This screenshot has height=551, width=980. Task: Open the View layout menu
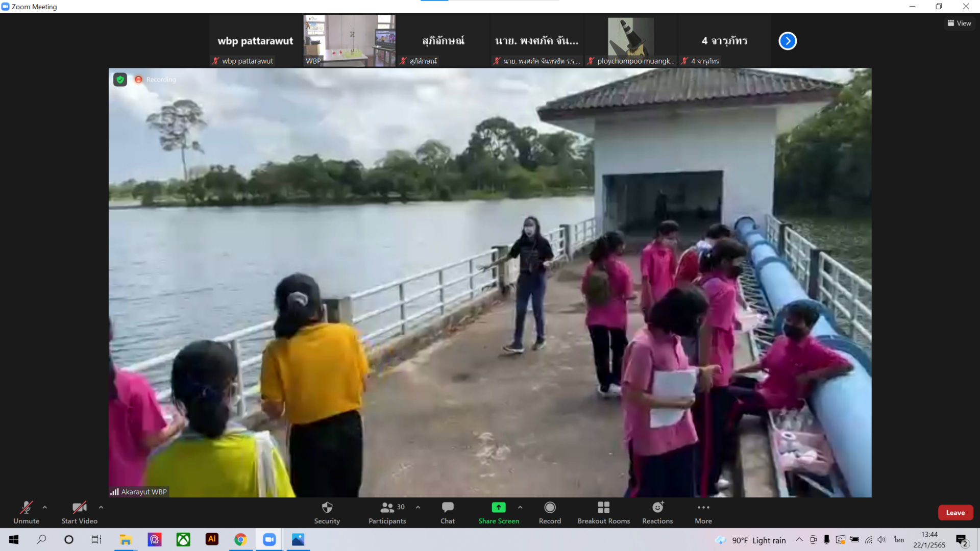(x=959, y=23)
